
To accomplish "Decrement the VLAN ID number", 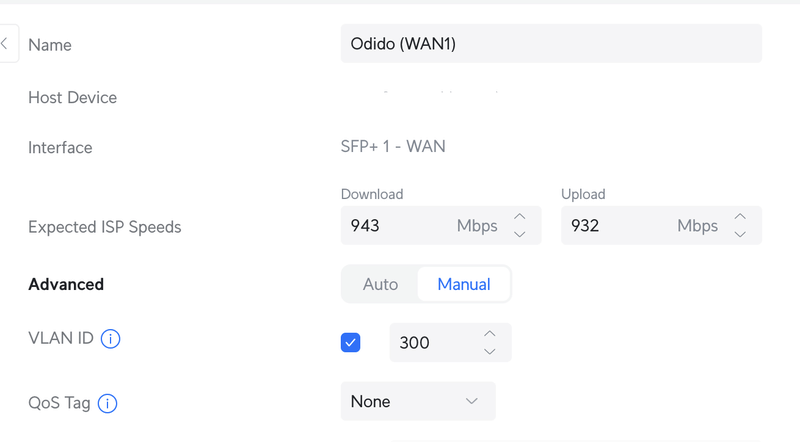I will tap(489, 351).
